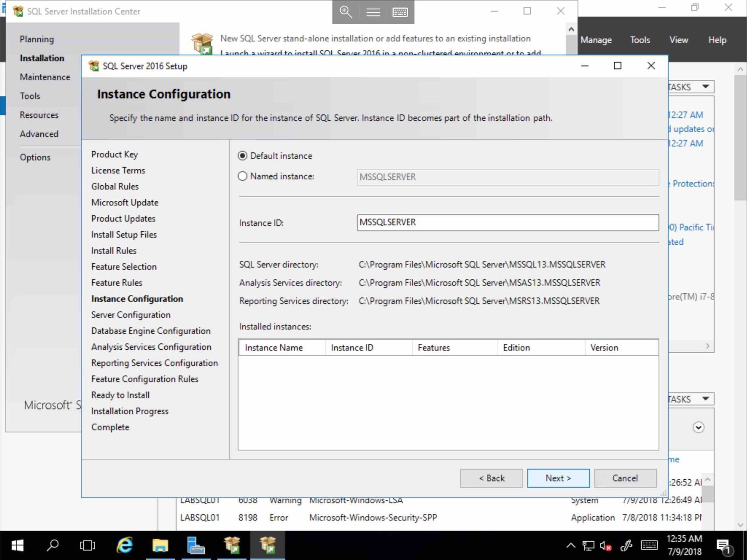Open Task View from the taskbar

click(87, 546)
